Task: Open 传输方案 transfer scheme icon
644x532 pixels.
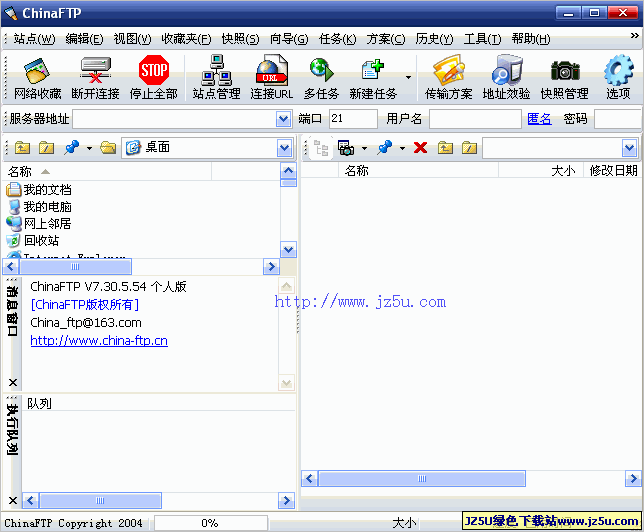Action: click(448, 78)
